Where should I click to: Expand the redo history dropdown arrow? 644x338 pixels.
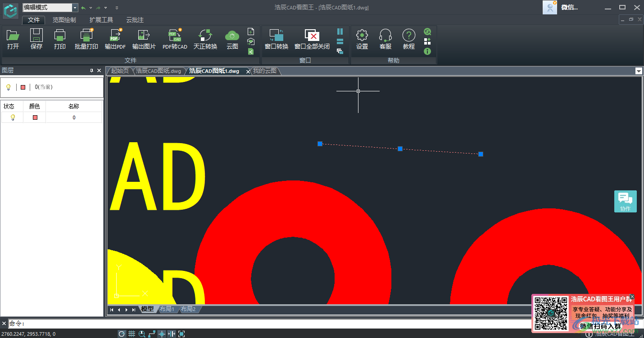(106, 8)
